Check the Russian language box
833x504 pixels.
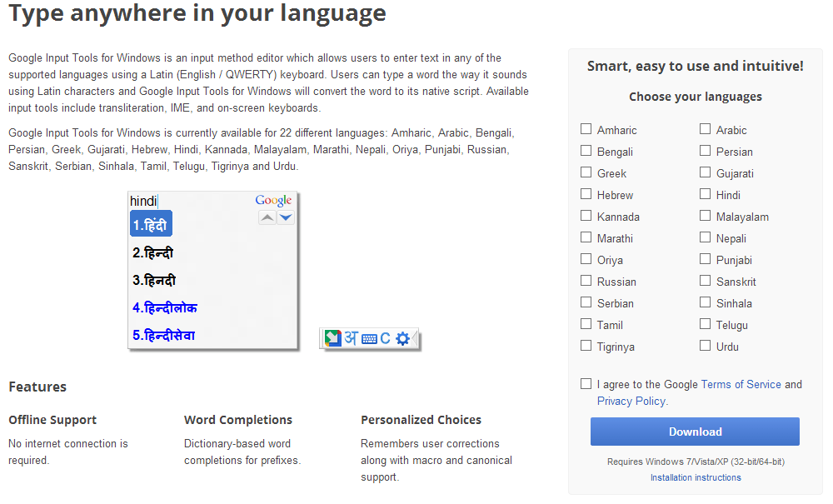pyautogui.click(x=586, y=281)
